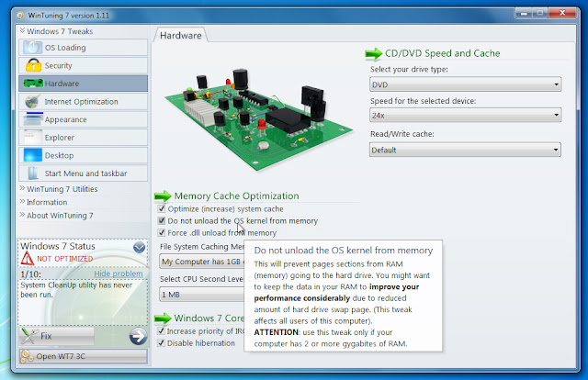588x380 pixels.
Task: Click the Select your drive type label
Action: [x=409, y=70]
